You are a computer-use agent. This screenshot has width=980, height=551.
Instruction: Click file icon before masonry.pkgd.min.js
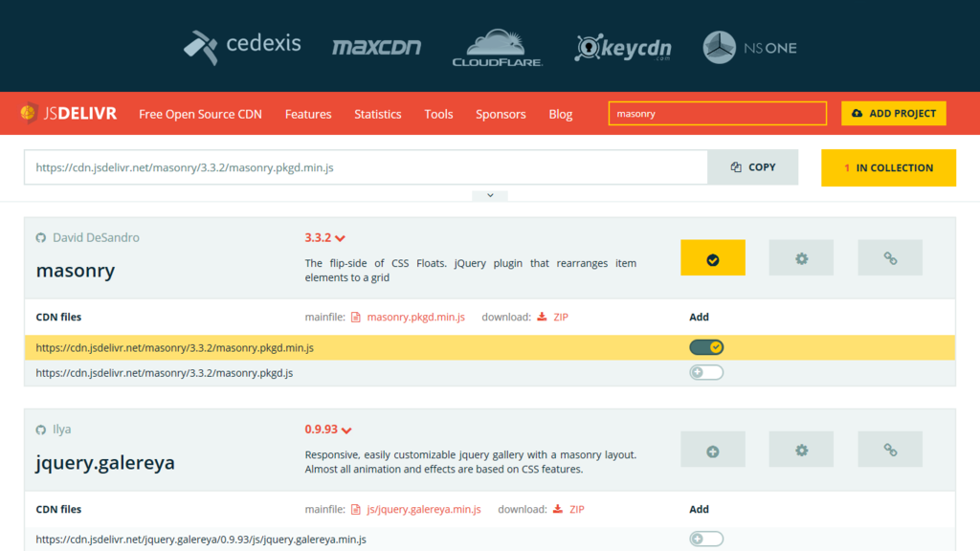[x=356, y=317]
